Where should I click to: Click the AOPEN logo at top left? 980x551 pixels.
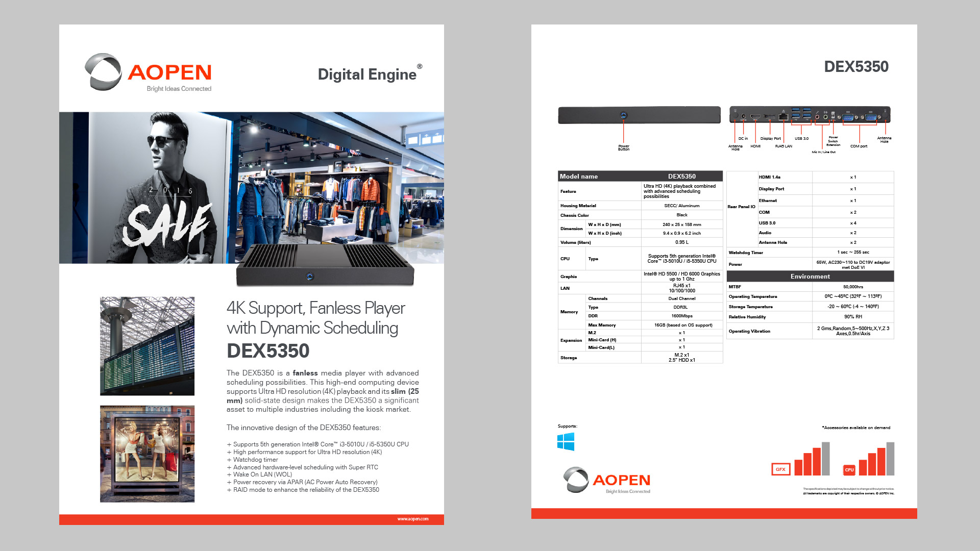point(149,73)
